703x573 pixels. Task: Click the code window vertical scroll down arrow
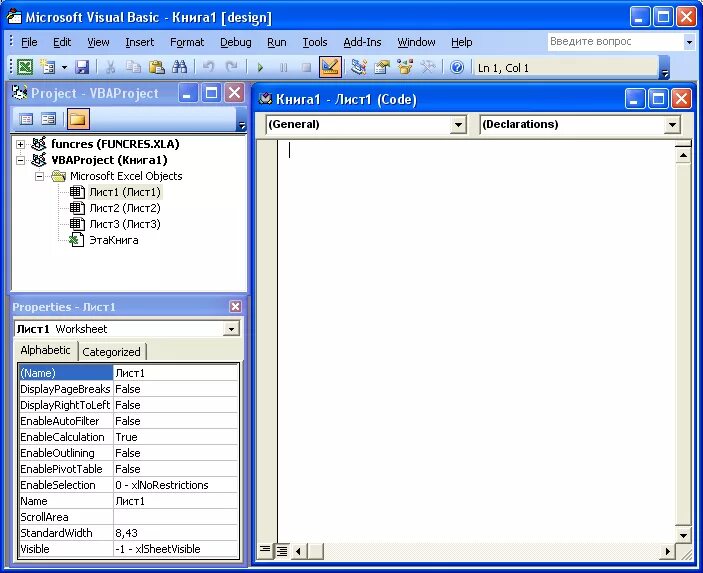(x=683, y=535)
